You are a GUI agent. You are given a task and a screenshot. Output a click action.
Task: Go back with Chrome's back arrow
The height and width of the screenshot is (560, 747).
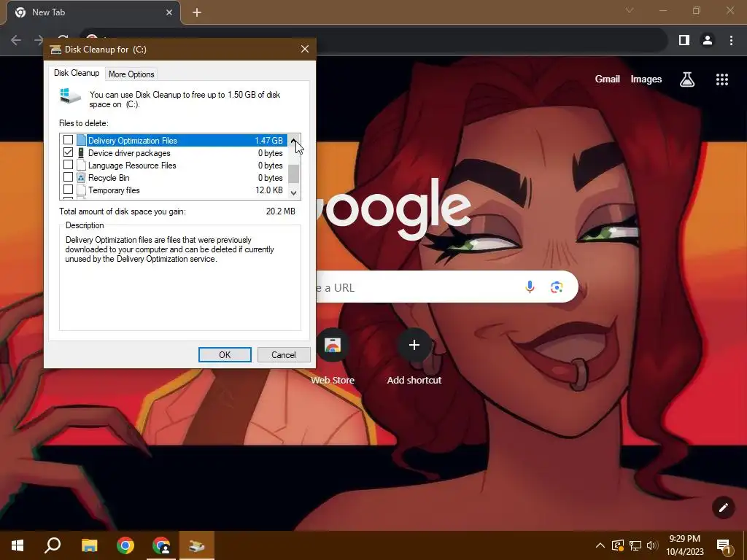click(x=16, y=40)
